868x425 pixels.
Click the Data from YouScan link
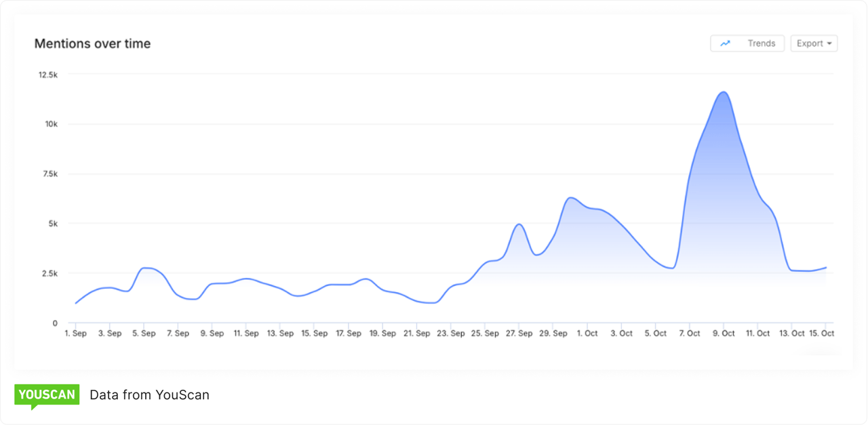(149, 394)
